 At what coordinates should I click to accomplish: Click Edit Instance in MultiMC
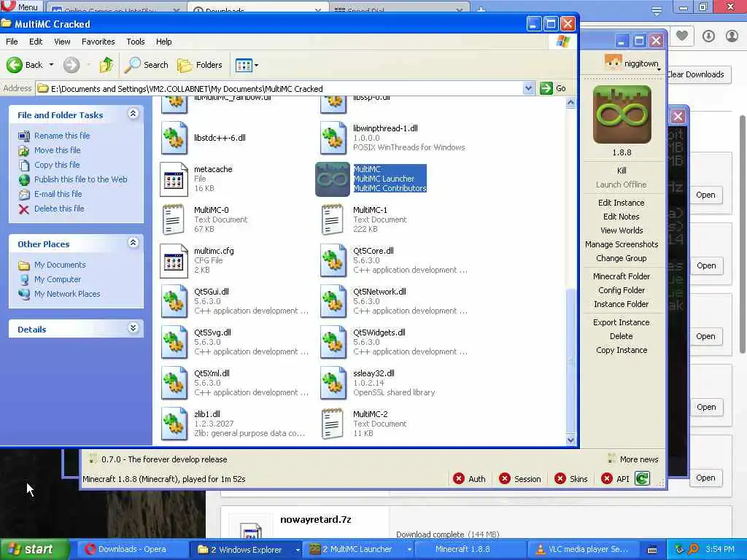(622, 203)
